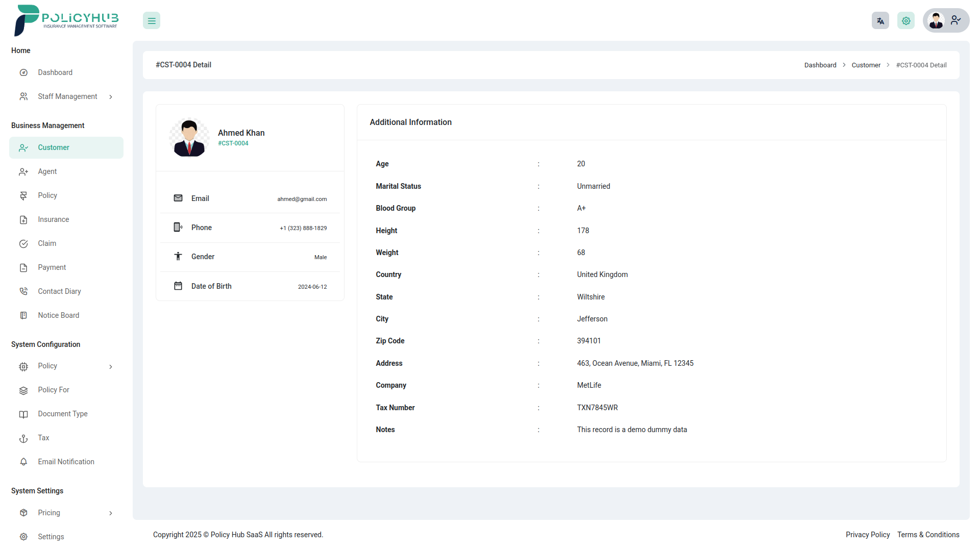
Task: Open the Document Type book icon
Action: (23, 414)
